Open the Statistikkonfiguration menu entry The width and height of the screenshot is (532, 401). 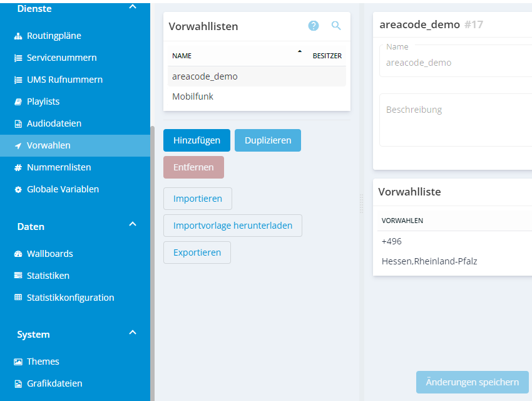click(x=70, y=298)
